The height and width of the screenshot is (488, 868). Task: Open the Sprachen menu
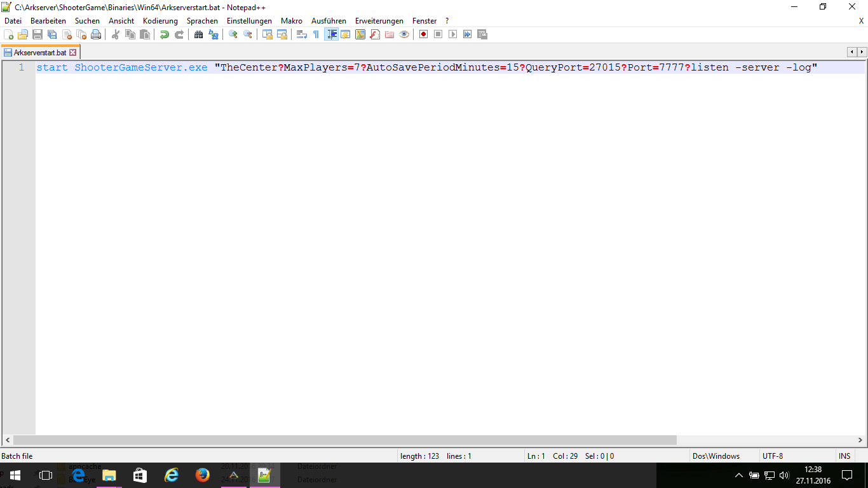coord(202,21)
